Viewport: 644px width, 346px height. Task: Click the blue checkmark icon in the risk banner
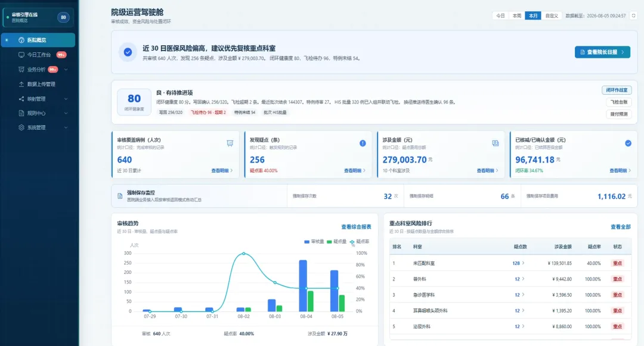click(128, 52)
